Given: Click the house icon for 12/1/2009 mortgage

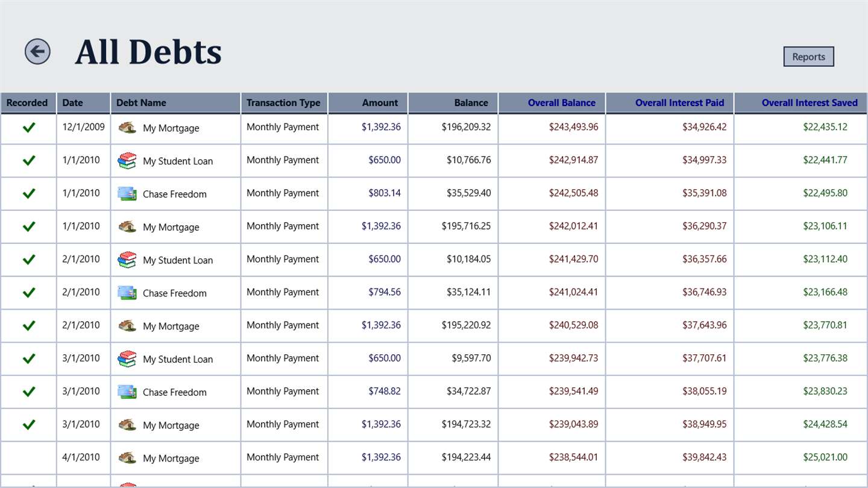Looking at the screenshot, I should point(127,128).
